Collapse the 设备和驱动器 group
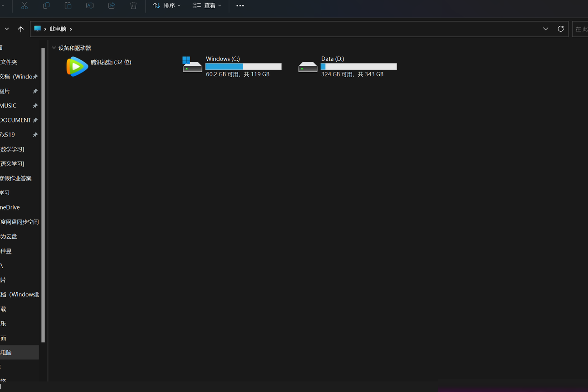This screenshot has width=588, height=392. pos(54,48)
